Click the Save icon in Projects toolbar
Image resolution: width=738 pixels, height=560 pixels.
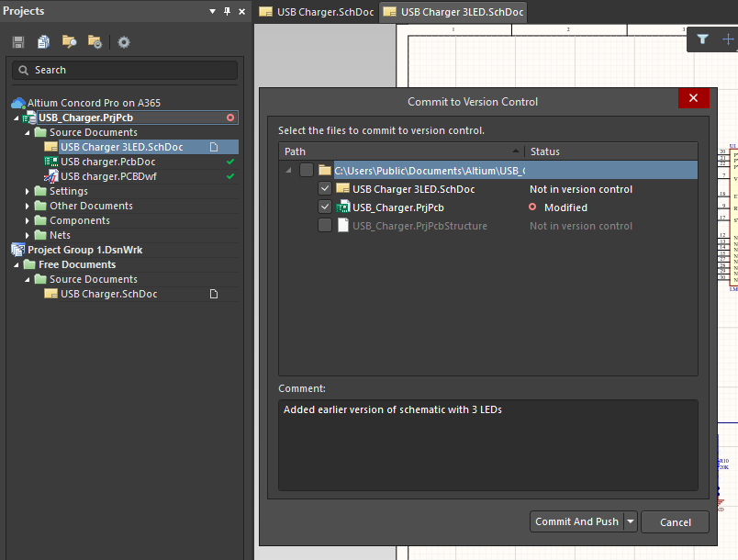point(18,42)
